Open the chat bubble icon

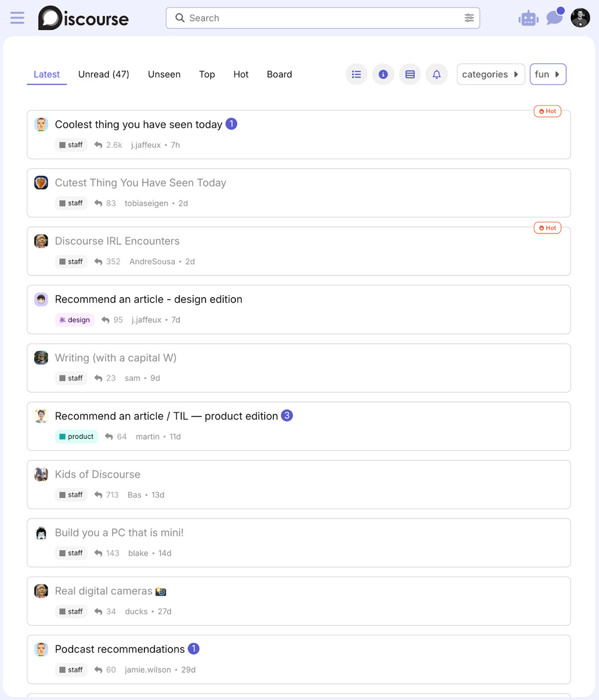(554, 18)
